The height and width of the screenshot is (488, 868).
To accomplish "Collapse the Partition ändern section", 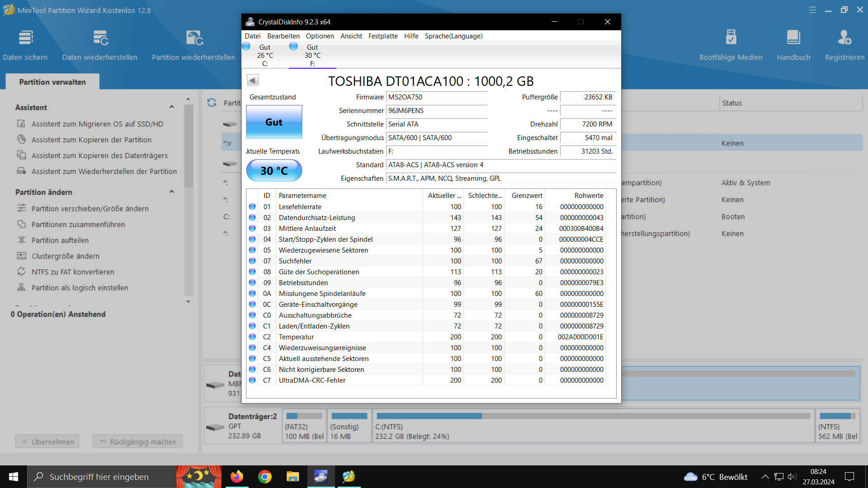I will pos(172,192).
